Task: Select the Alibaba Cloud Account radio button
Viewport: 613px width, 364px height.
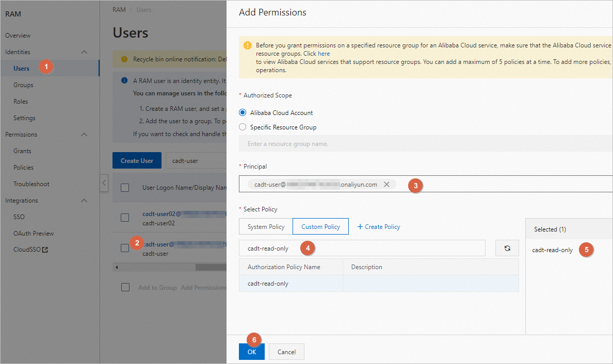Action: tap(243, 113)
